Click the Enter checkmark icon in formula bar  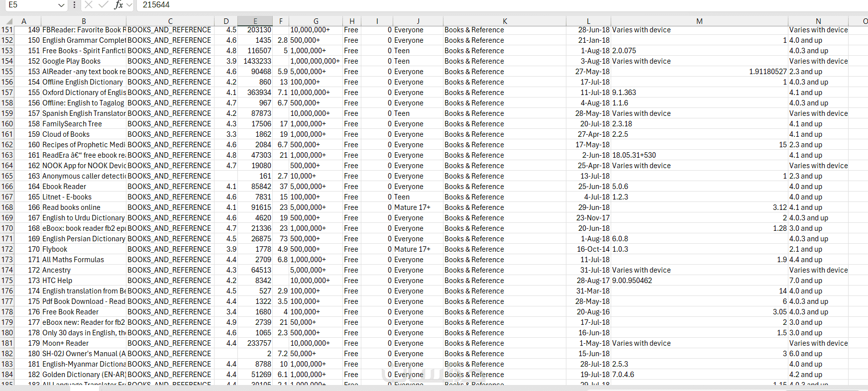(104, 5)
